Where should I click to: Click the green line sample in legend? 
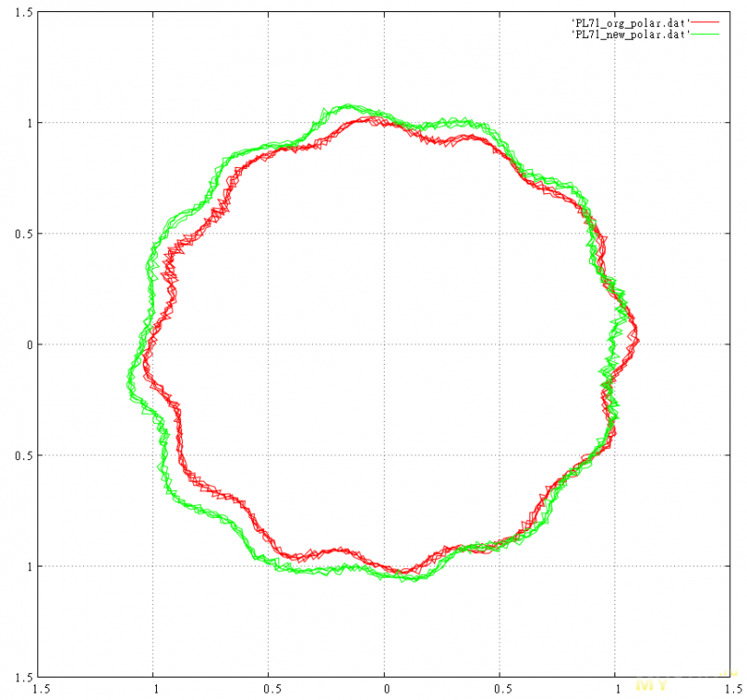coord(709,34)
